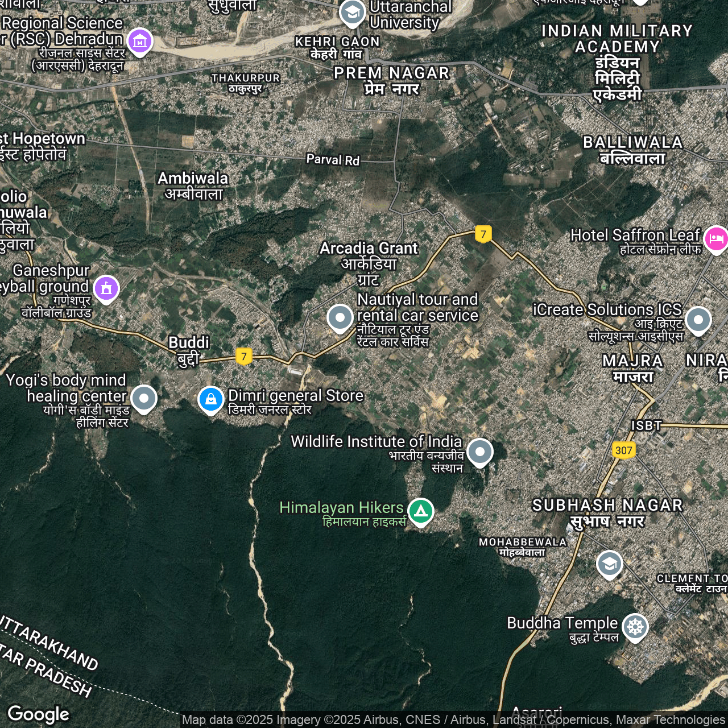Click the school marker near Subhash Nagar
Image resolution: width=728 pixels, height=728 pixels.
(609, 564)
